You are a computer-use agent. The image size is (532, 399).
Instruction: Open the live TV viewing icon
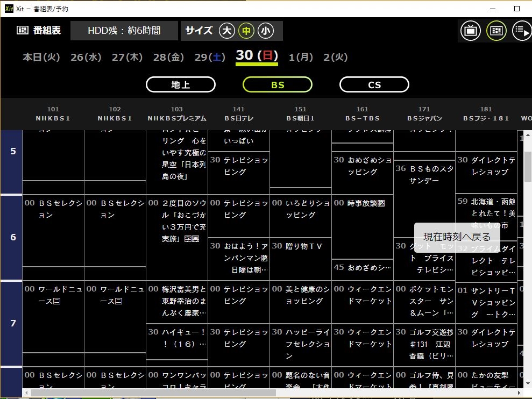click(x=470, y=31)
